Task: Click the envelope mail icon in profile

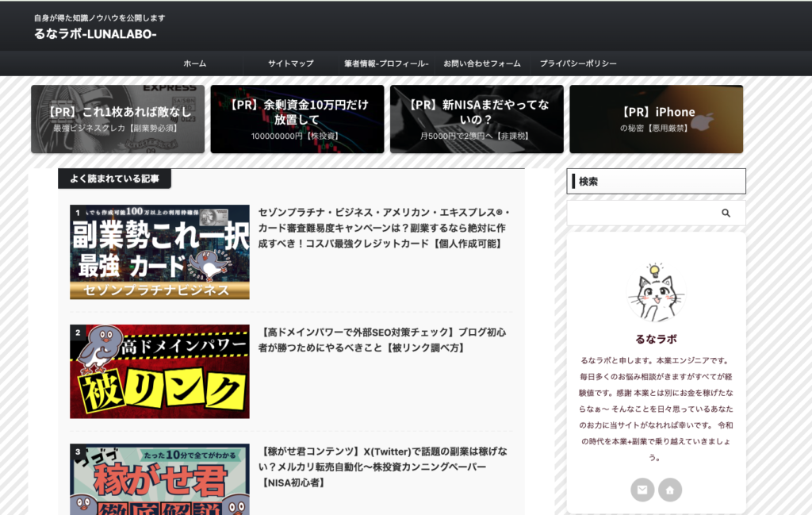Action: [642, 490]
